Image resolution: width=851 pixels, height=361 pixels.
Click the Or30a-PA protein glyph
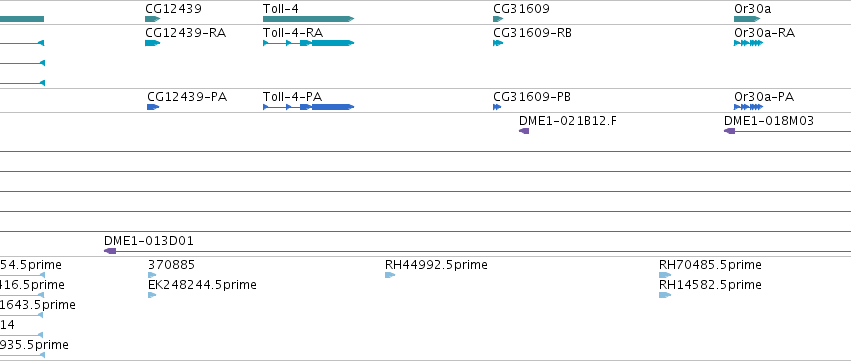click(x=748, y=107)
